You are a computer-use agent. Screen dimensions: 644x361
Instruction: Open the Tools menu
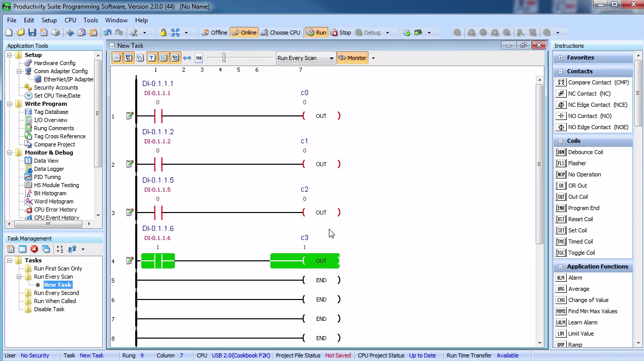[90, 20]
